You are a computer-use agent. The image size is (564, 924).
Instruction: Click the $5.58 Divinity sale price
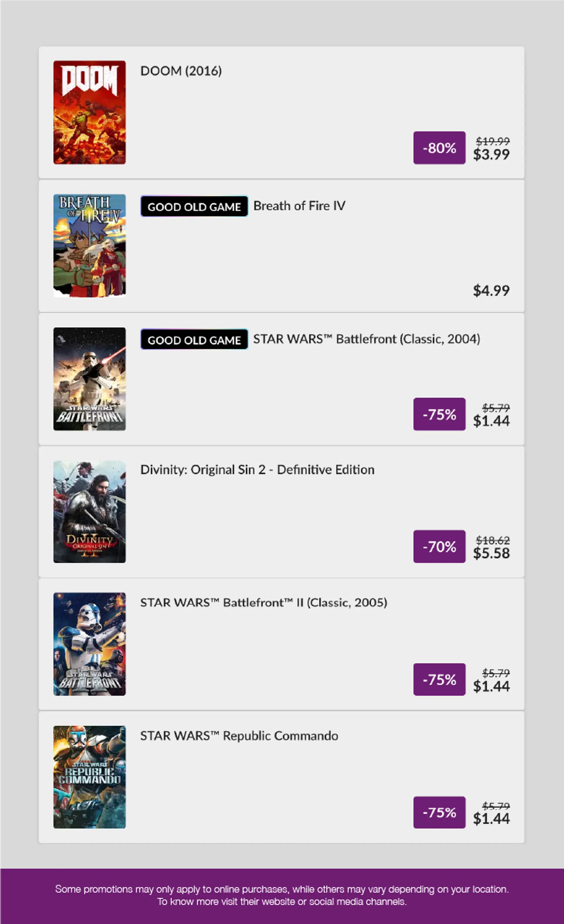tap(491, 553)
